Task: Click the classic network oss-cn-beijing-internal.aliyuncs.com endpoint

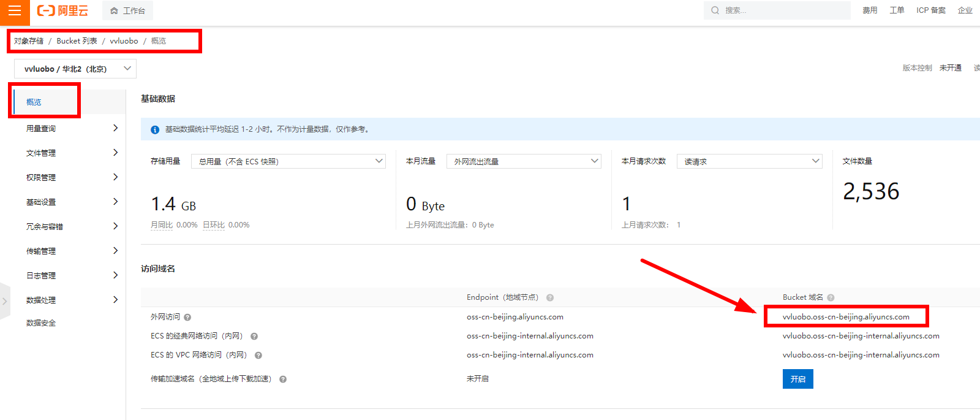Action: pyautogui.click(x=530, y=336)
